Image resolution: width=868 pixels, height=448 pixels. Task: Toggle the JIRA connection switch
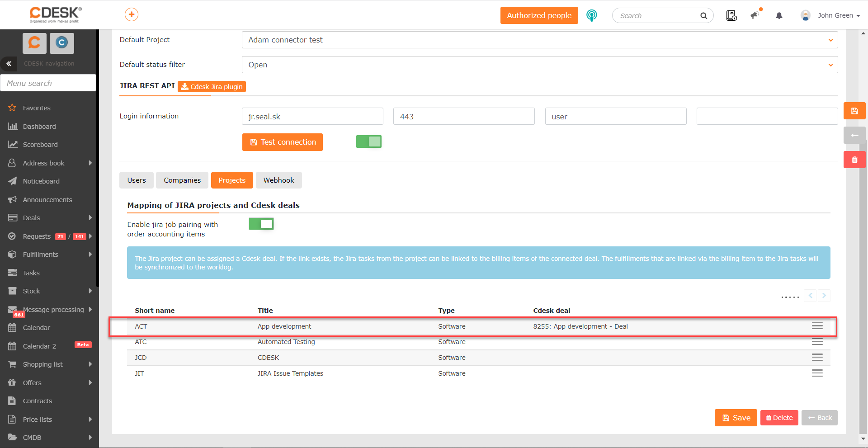[x=369, y=141]
